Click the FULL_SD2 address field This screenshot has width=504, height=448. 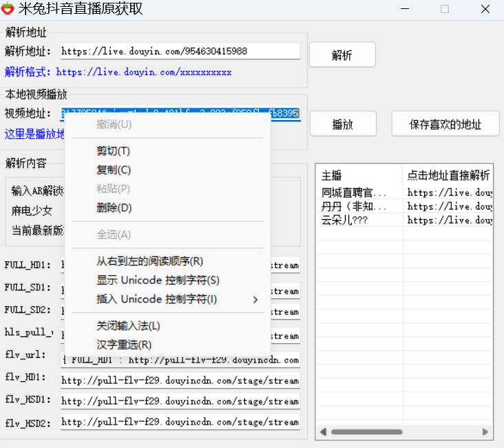[x=286, y=312]
